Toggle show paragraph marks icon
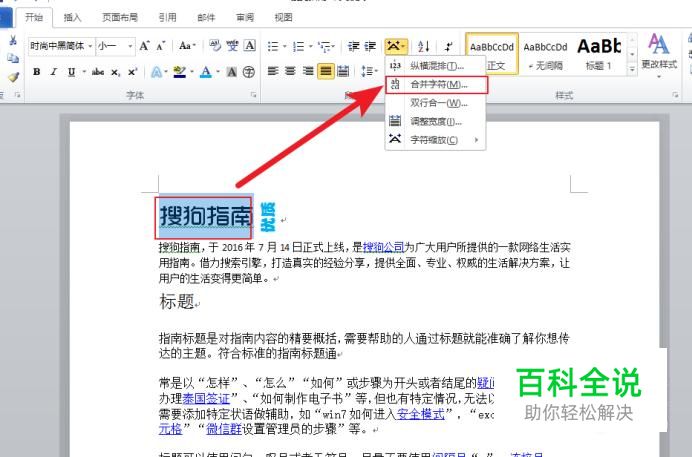This screenshot has height=457, width=692. point(449,46)
